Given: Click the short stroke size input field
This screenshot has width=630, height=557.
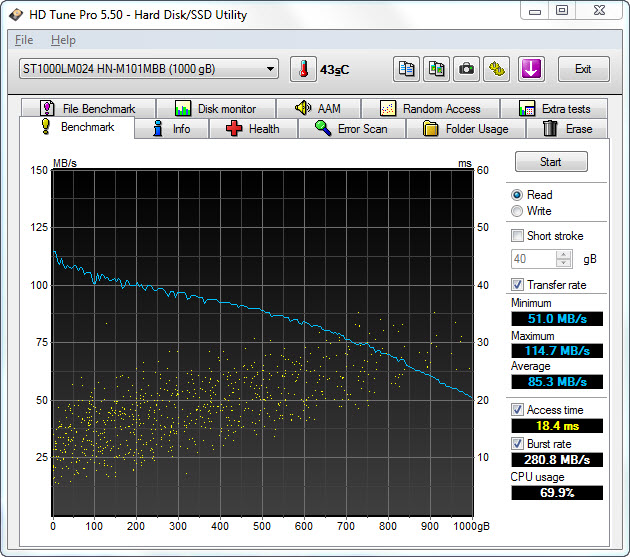Looking at the screenshot, I should [x=534, y=259].
